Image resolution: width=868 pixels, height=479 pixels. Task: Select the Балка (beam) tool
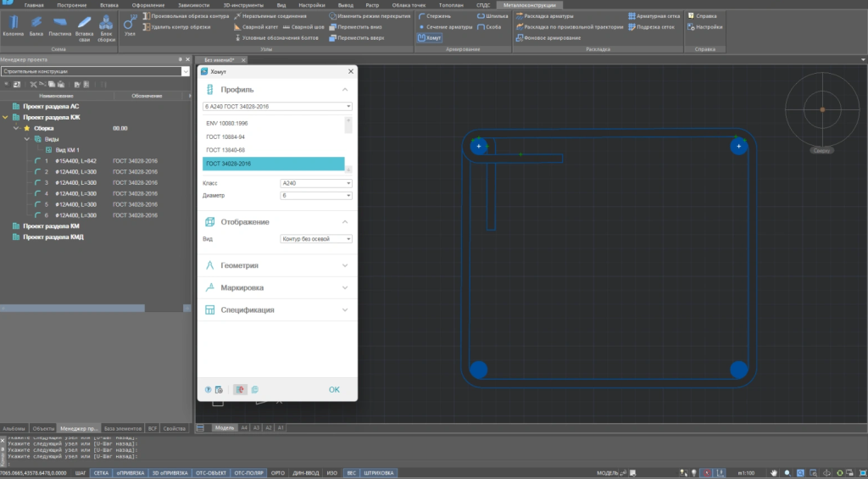pyautogui.click(x=36, y=25)
